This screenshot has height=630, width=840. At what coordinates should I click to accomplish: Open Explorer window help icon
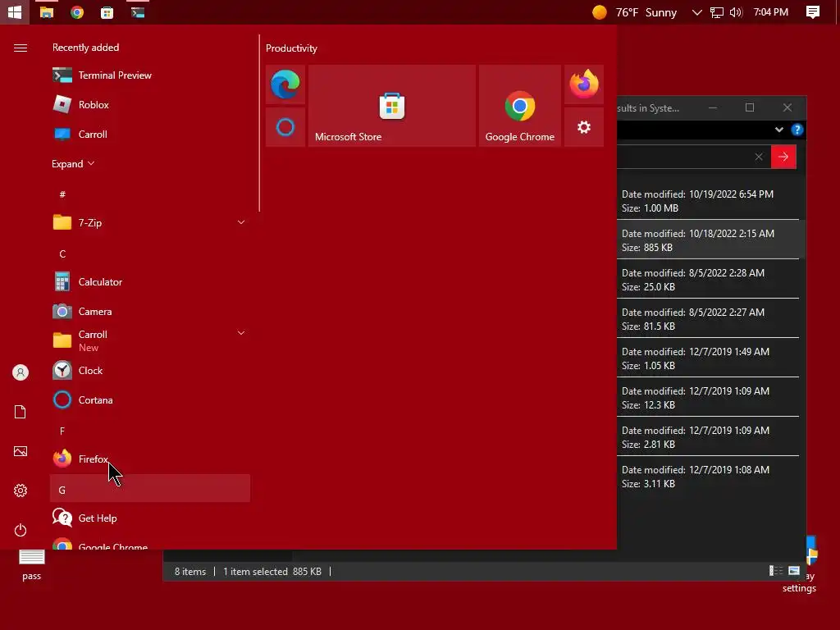[x=797, y=130]
